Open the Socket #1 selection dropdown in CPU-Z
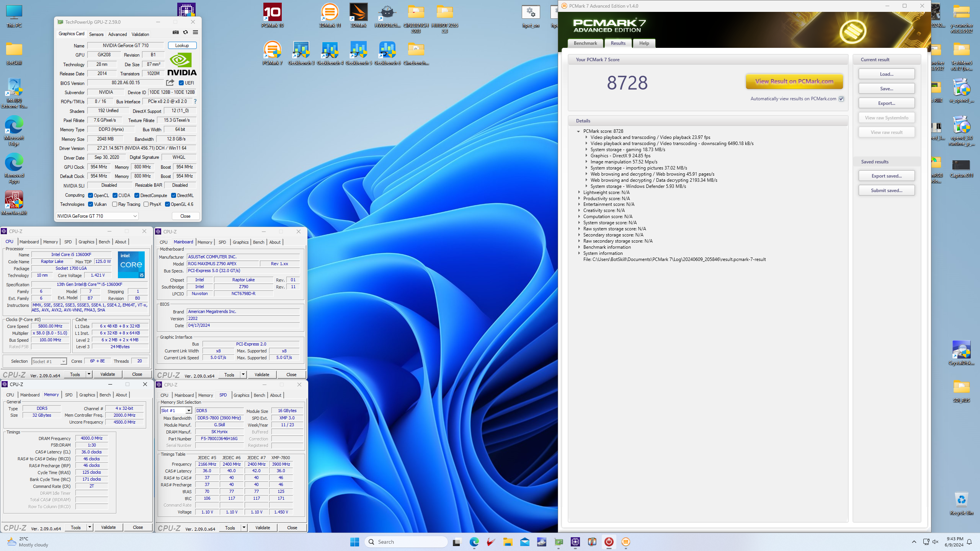 click(x=49, y=361)
